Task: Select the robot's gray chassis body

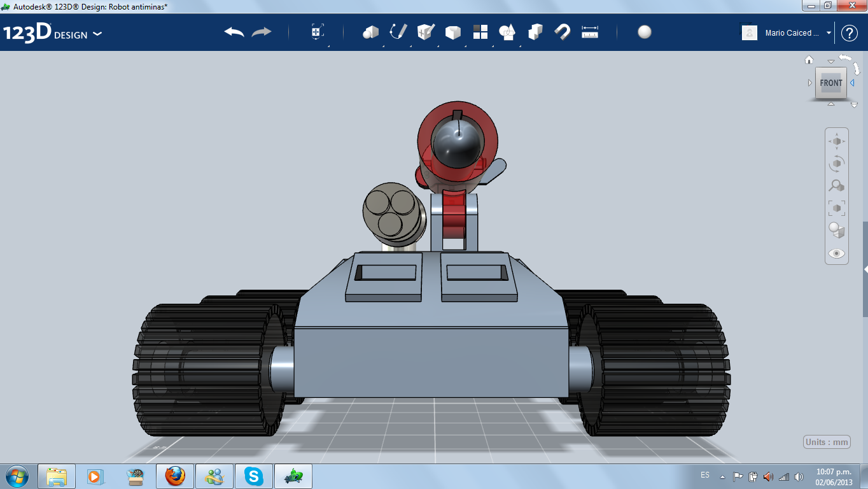Action: 430,361
